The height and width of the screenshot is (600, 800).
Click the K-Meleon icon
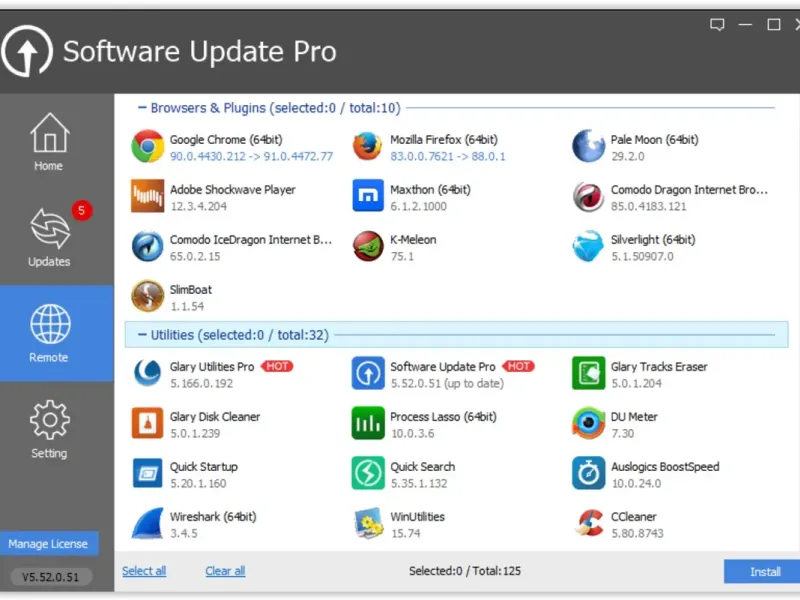[368, 246]
